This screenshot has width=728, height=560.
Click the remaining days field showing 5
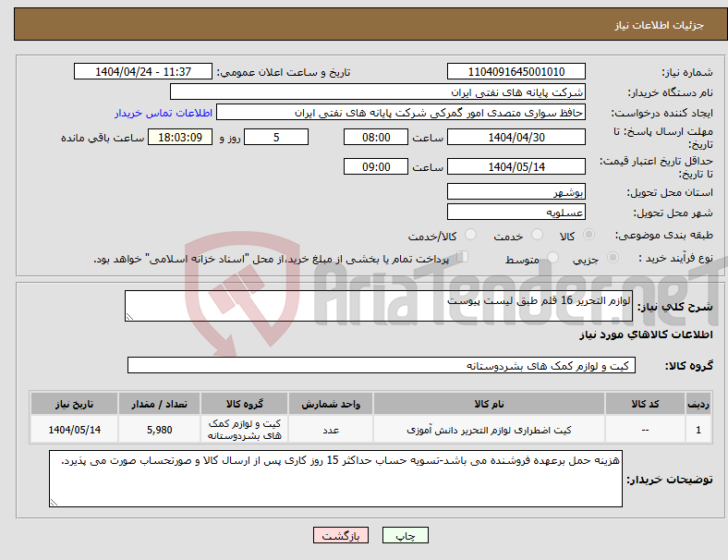(x=276, y=137)
